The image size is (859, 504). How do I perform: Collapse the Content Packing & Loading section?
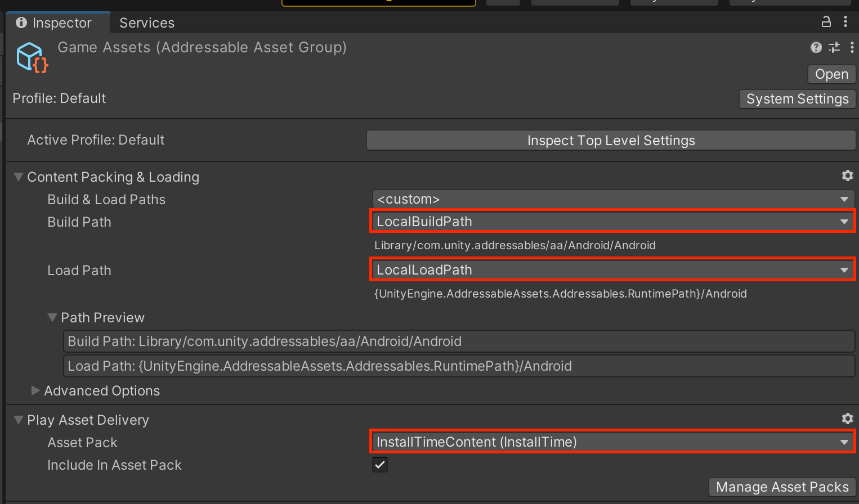point(19,177)
